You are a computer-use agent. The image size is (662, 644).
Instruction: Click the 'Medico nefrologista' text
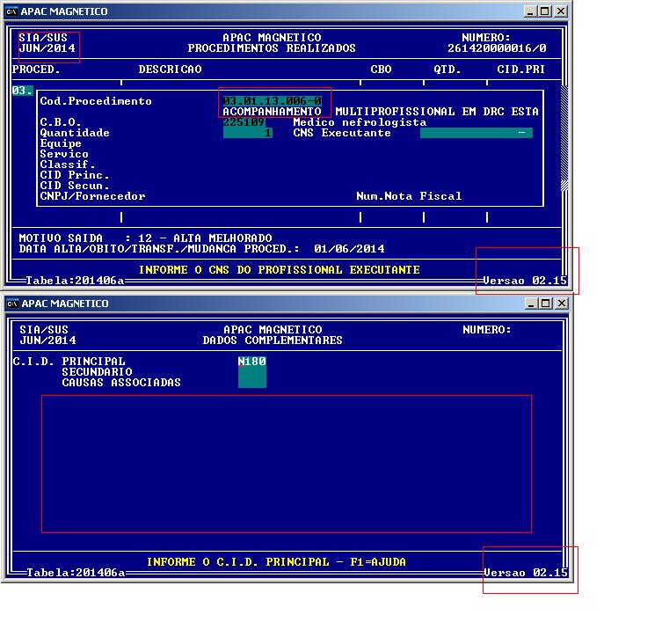point(360,122)
